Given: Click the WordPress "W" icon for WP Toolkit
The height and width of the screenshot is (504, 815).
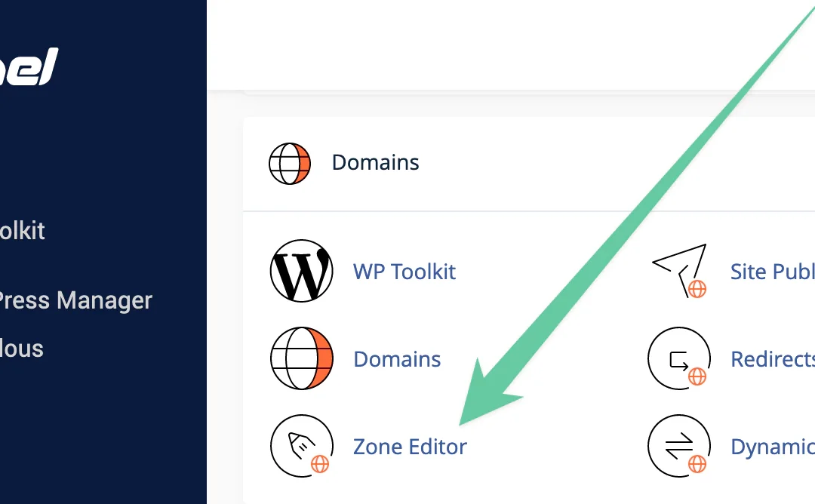Looking at the screenshot, I should (x=301, y=271).
